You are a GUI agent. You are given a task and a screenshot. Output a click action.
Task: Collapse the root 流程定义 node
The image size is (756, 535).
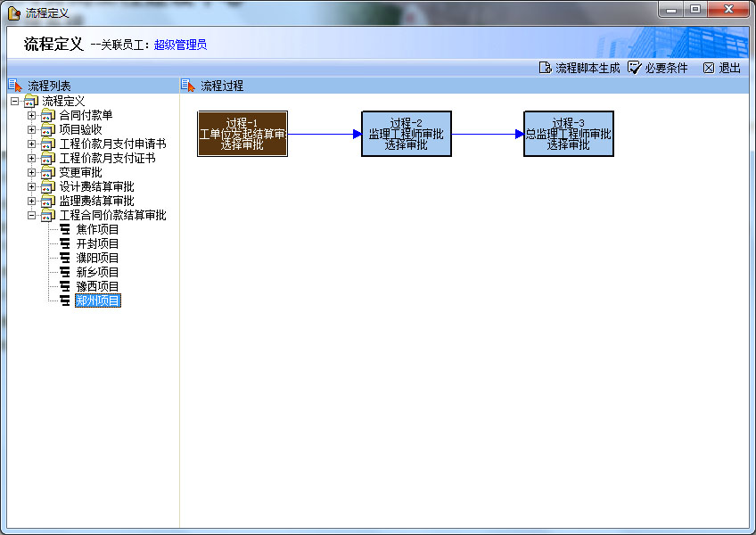tap(15, 101)
